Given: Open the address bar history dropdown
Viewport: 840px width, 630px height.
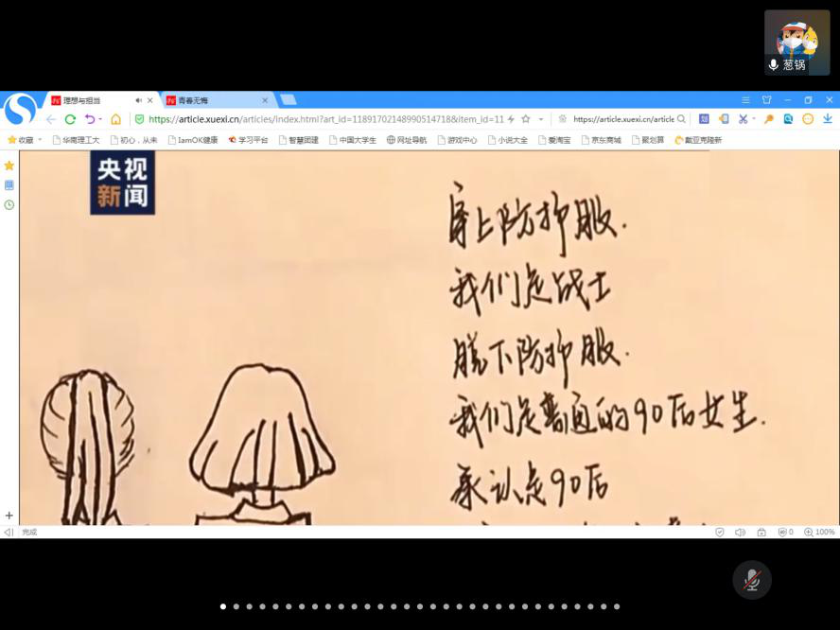Looking at the screenshot, I should tap(541, 119).
